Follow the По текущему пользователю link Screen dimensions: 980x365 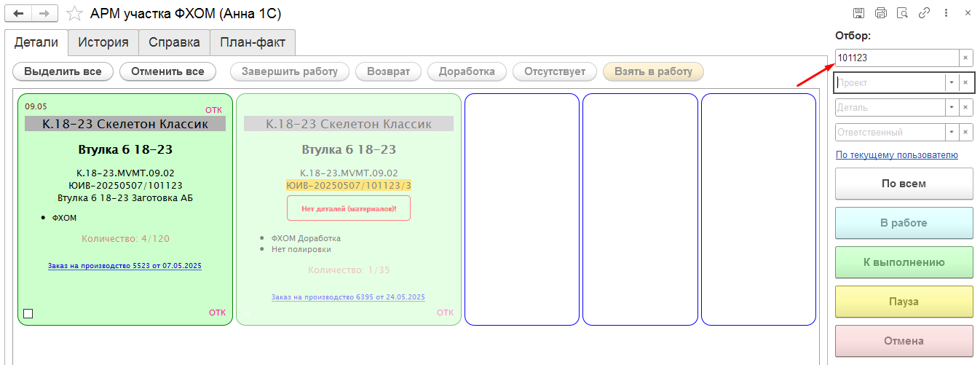(x=896, y=155)
